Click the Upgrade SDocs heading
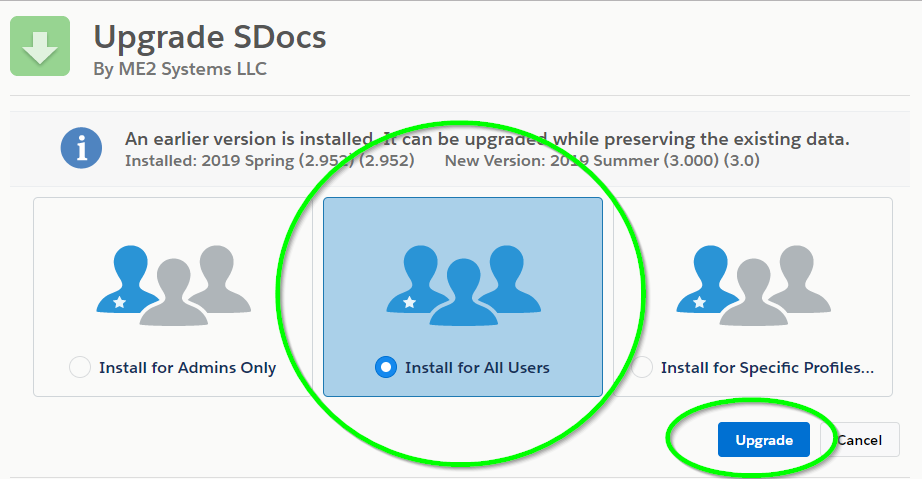This screenshot has width=922, height=479. tap(210, 37)
